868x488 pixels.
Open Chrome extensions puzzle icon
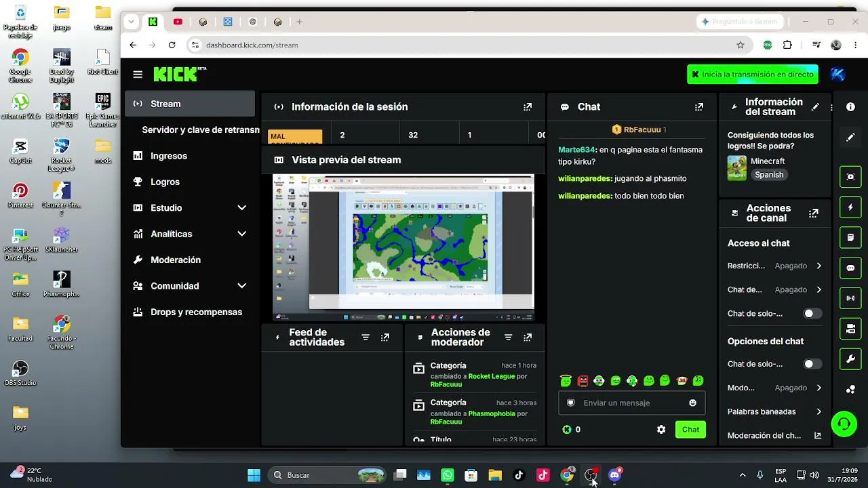787,45
